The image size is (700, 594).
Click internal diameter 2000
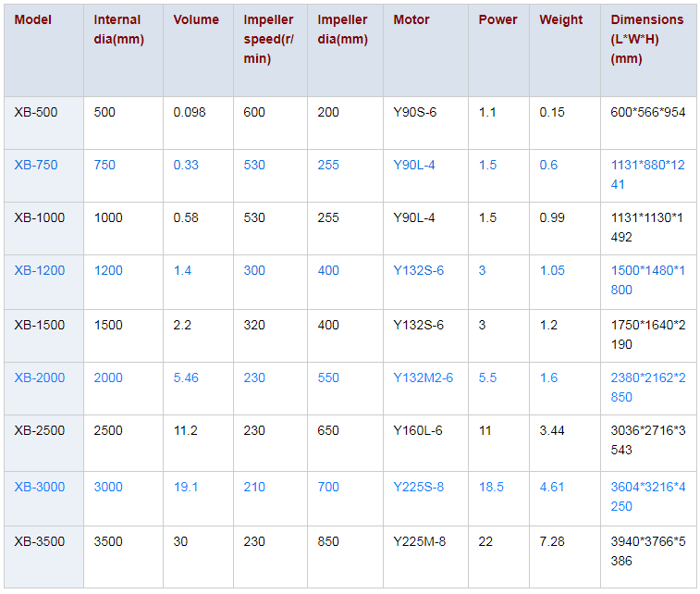coord(108,377)
